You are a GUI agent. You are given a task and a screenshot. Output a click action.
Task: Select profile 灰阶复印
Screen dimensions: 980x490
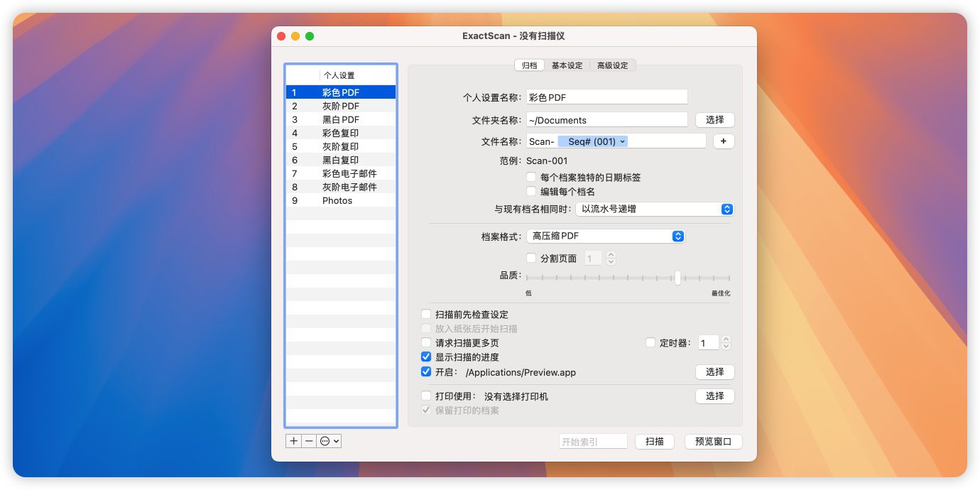(x=341, y=146)
